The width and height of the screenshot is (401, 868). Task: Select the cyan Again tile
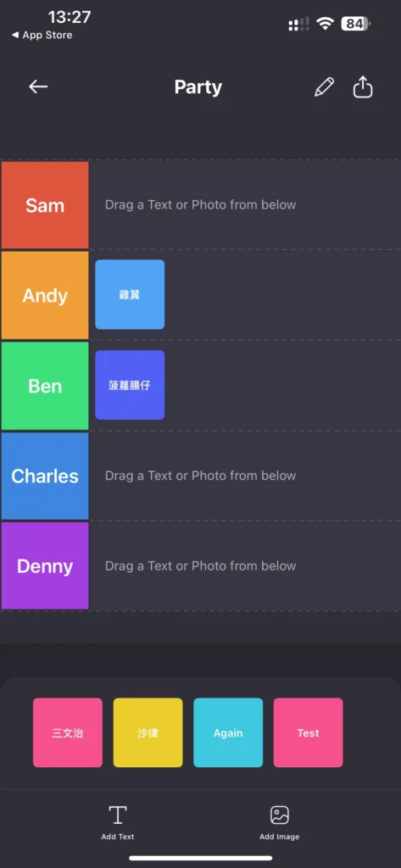pos(228,732)
